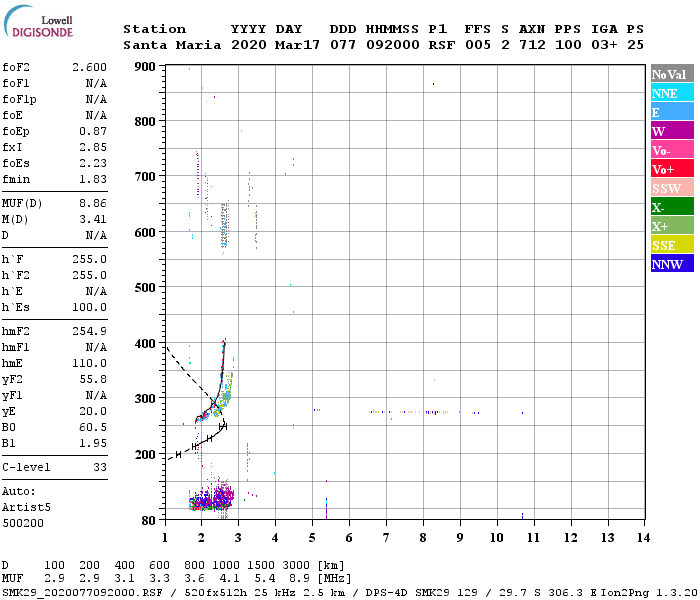The image size is (700, 600).
Task: Click the B0 value 60.5
Action: [93, 427]
